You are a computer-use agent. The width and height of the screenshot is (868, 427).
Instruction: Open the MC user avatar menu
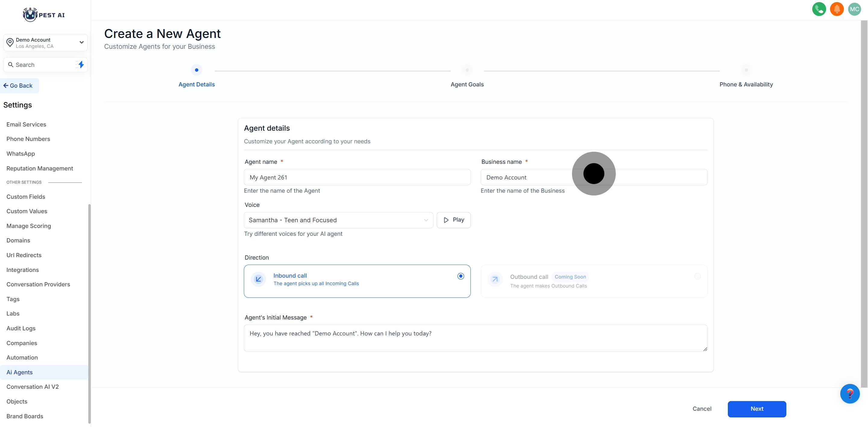[854, 9]
